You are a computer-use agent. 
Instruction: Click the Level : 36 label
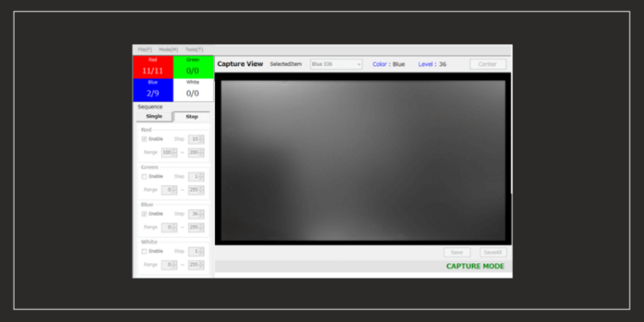click(x=432, y=64)
